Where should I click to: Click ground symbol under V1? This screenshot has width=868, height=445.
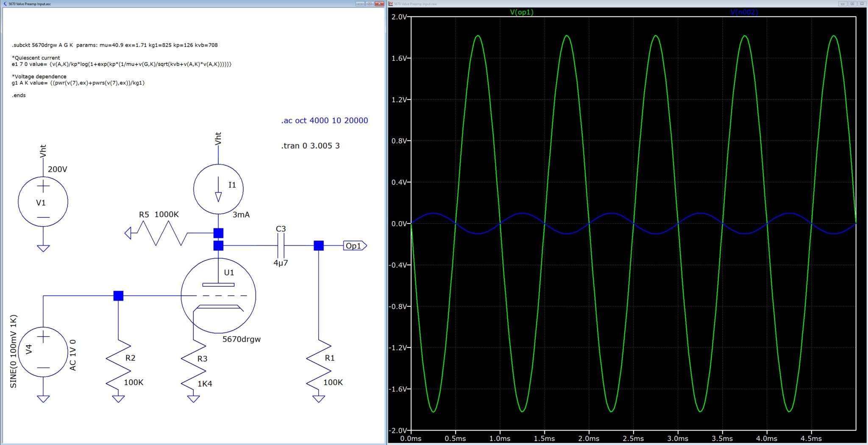[43, 249]
